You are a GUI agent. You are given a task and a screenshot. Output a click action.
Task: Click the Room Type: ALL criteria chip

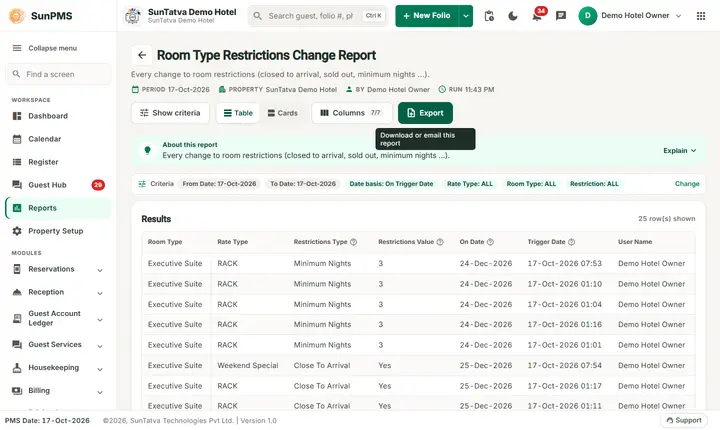531,184
